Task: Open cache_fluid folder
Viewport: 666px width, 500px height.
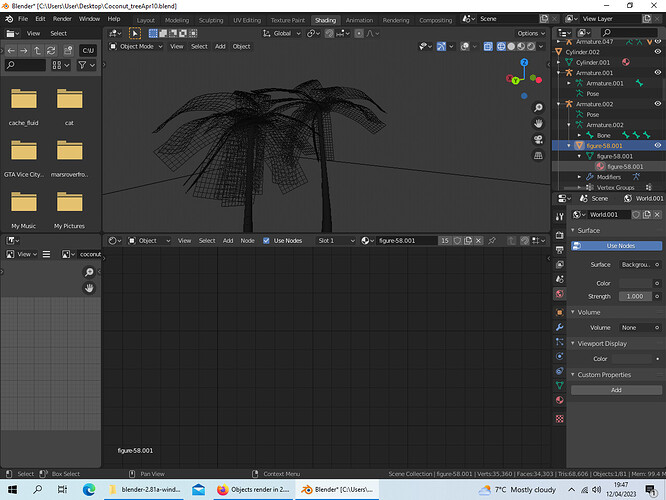Action: pos(24,106)
